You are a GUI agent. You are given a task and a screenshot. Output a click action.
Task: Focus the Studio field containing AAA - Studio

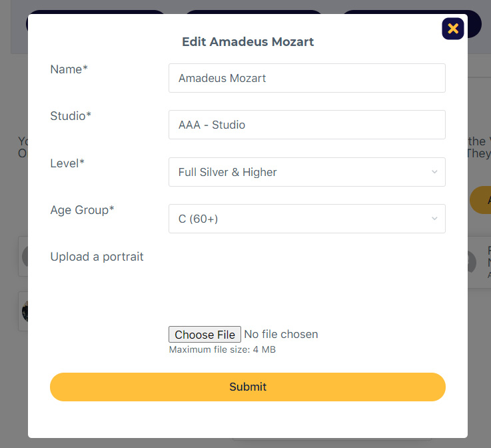tap(307, 125)
